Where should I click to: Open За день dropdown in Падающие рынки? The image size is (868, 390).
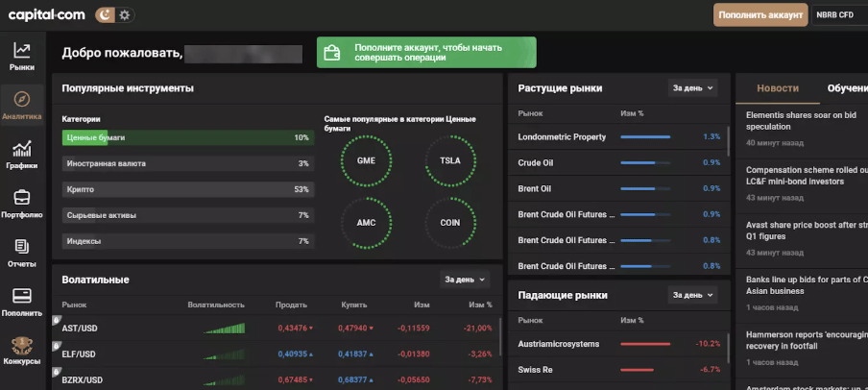coord(692,295)
